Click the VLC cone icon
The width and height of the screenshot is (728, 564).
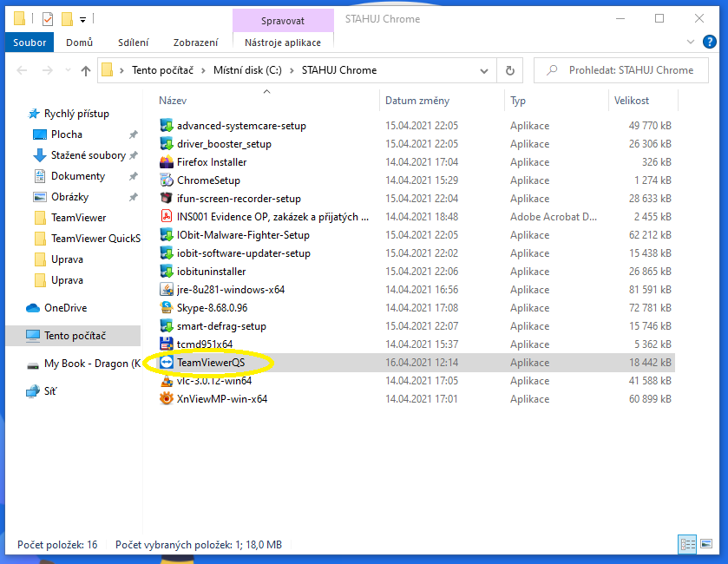(167, 381)
